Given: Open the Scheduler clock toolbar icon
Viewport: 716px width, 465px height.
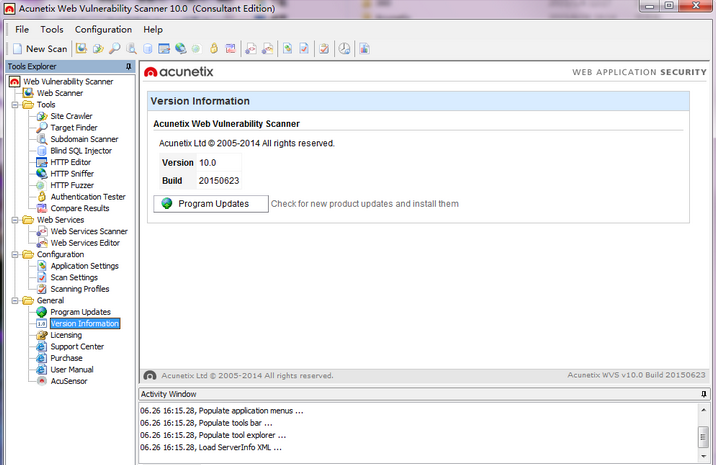Looking at the screenshot, I should tap(344, 48).
